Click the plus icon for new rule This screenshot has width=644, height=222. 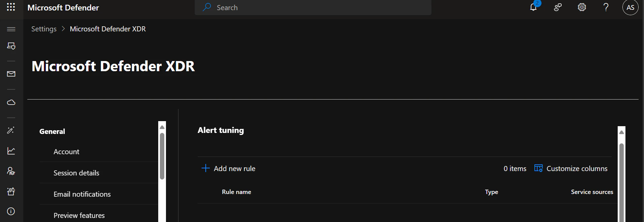(205, 168)
